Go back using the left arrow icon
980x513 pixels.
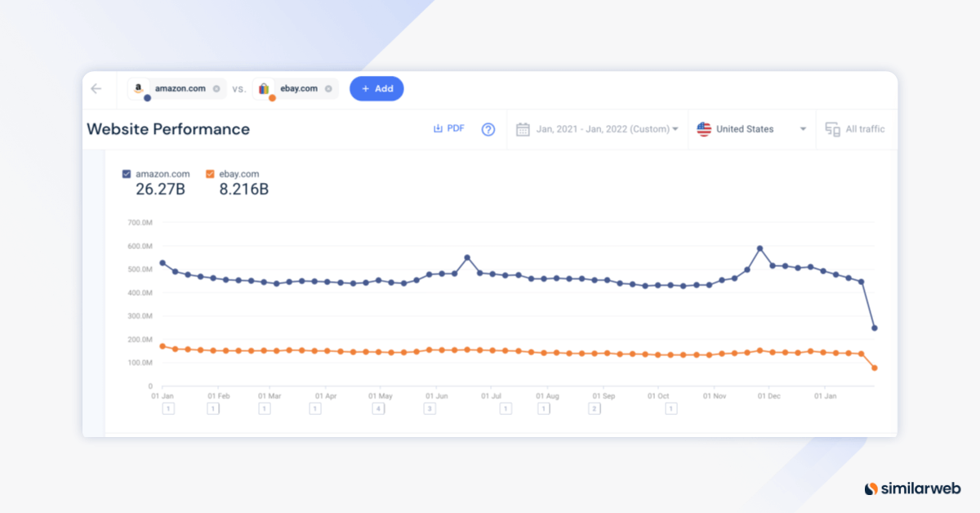96,89
